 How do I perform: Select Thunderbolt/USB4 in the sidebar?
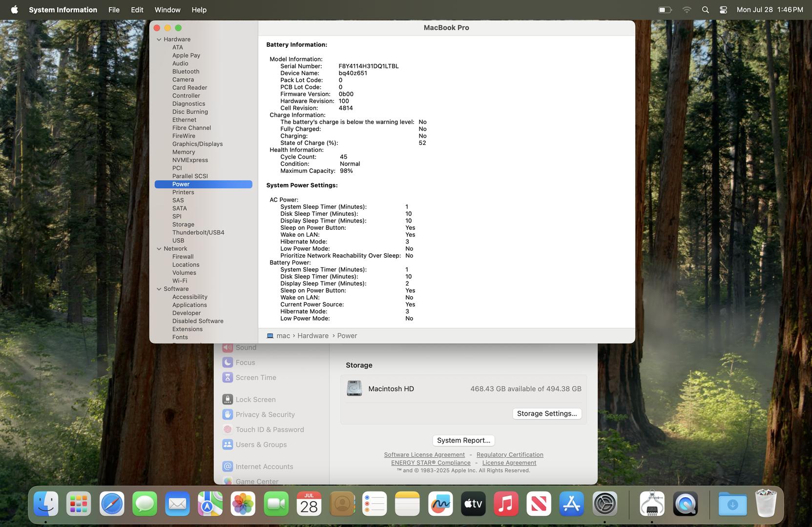198,232
